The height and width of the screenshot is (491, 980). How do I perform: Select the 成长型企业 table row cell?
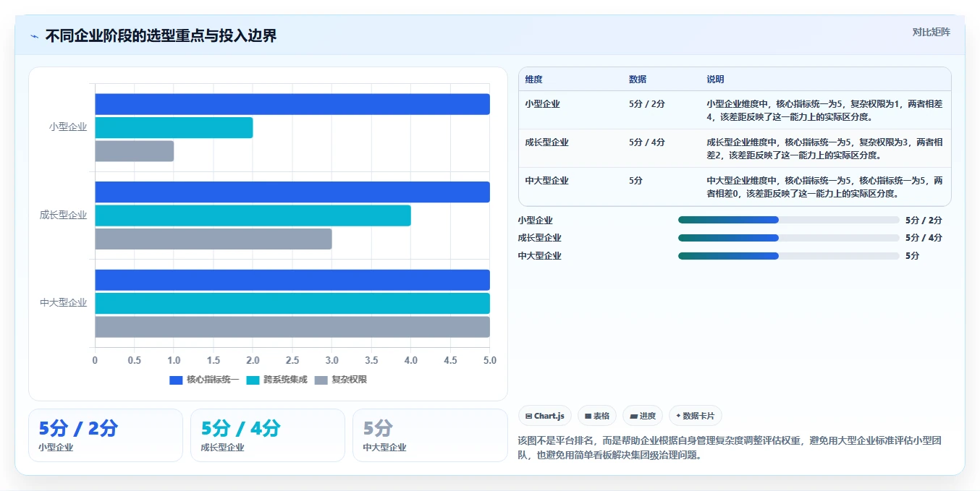pos(546,142)
